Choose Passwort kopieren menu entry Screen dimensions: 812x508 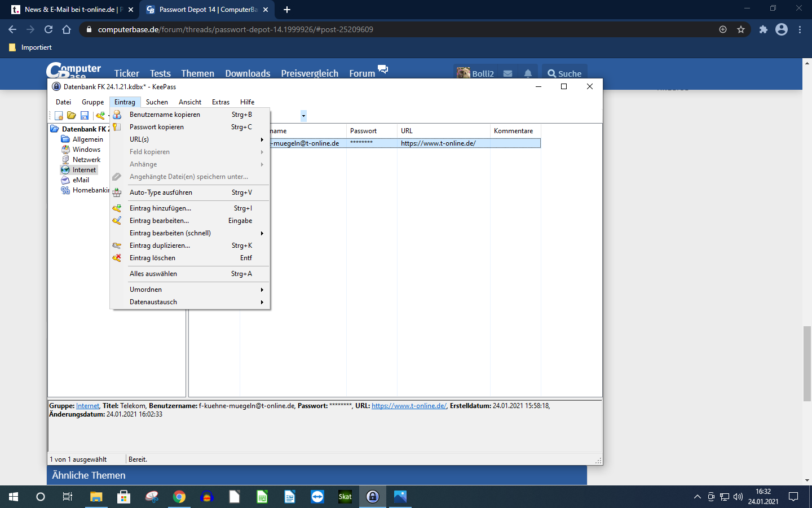tap(191, 127)
